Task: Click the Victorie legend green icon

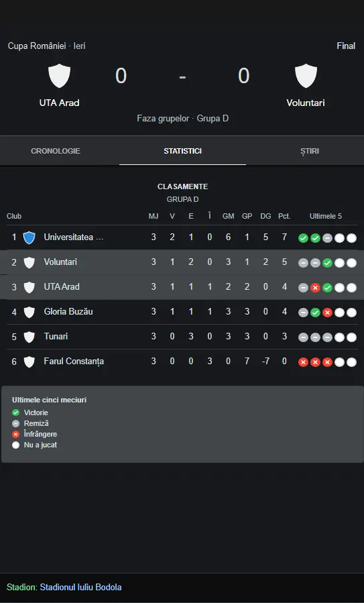Action: pyautogui.click(x=16, y=413)
